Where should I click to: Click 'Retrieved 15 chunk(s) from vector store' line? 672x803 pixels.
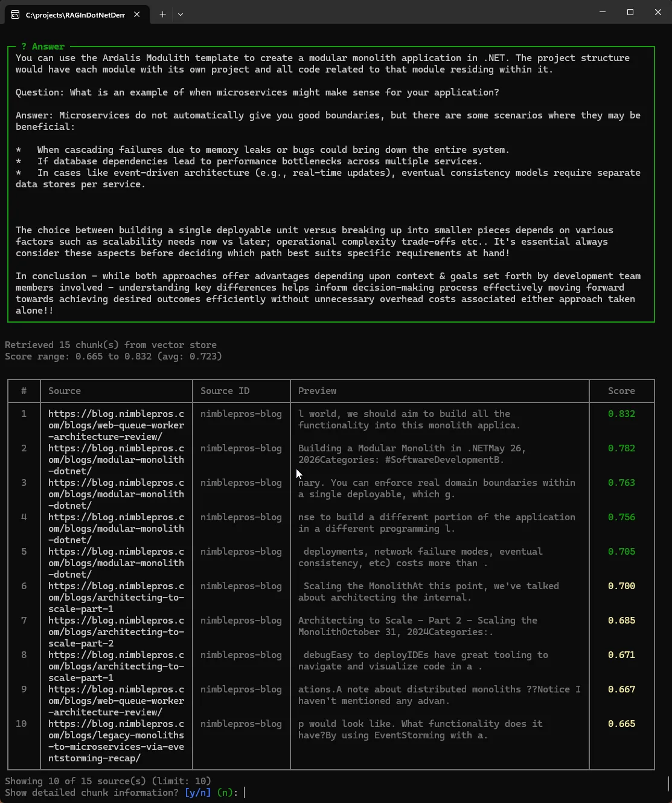(x=110, y=345)
